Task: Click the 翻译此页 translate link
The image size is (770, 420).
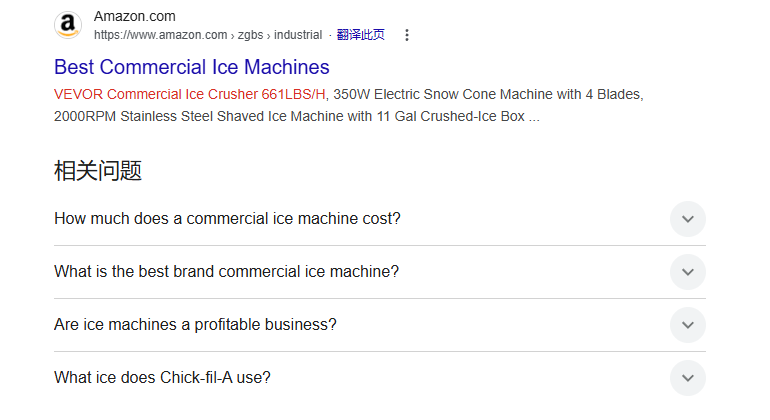Action: click(x=360, y=35)
